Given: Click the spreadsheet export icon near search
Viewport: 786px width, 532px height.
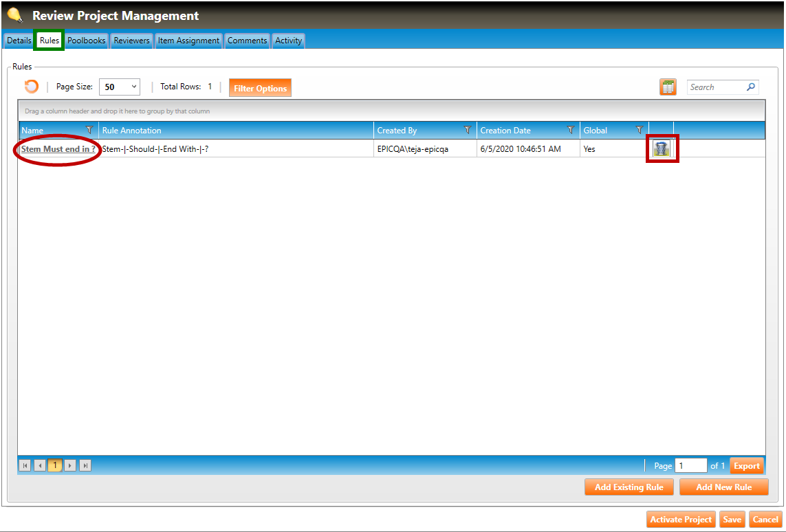Looking at the screenshot, I should (668, 87).
